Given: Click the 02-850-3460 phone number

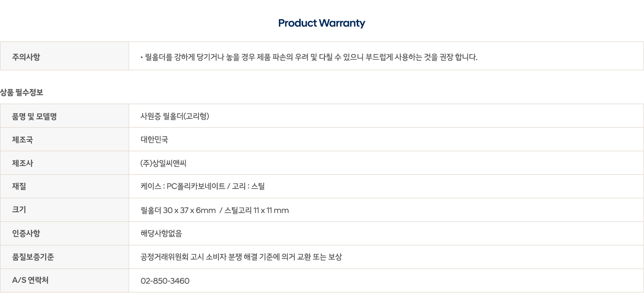Looking at the screenshot, I should (165, 281).
